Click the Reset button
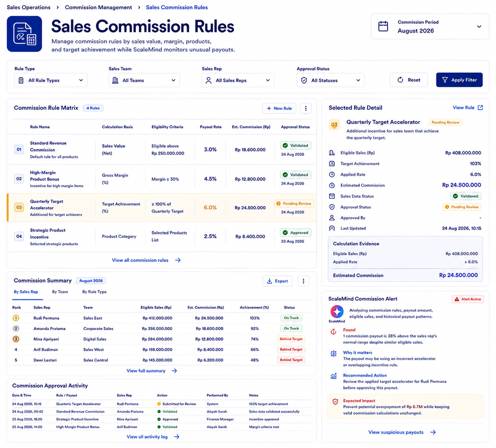 (x=409, y=80)
